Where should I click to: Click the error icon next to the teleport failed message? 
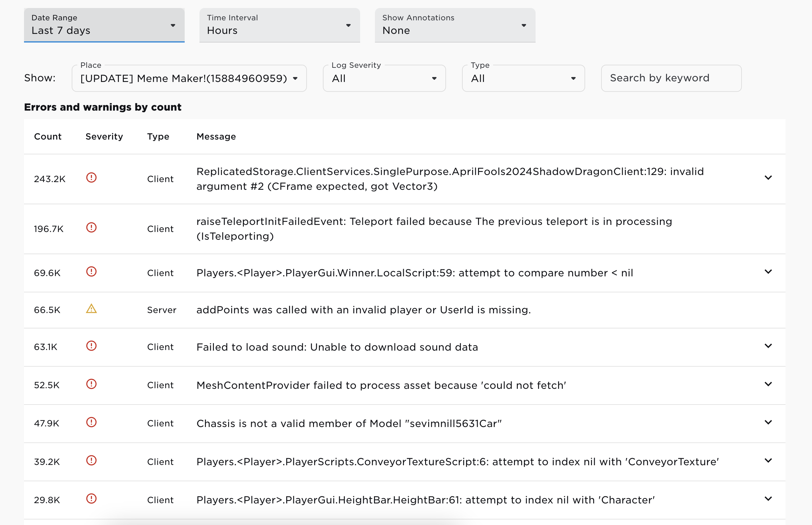tap(91, 227)
